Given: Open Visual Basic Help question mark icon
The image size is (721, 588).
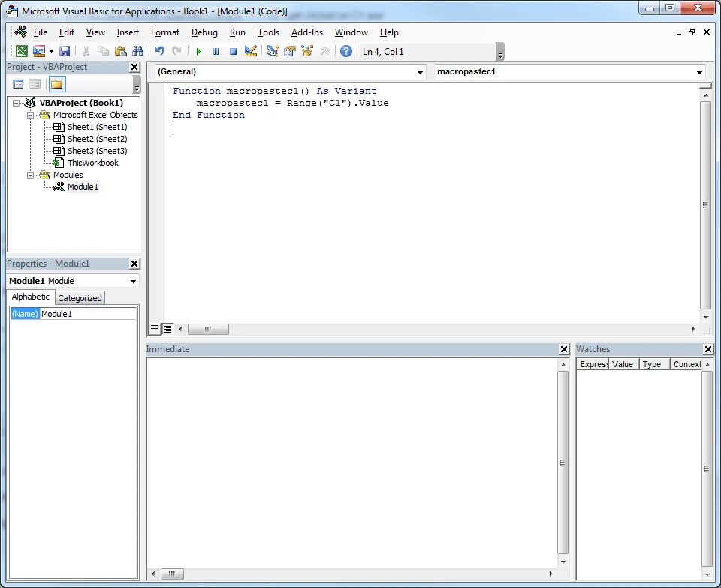Looking at the screenshot, I should coord(345,51).
